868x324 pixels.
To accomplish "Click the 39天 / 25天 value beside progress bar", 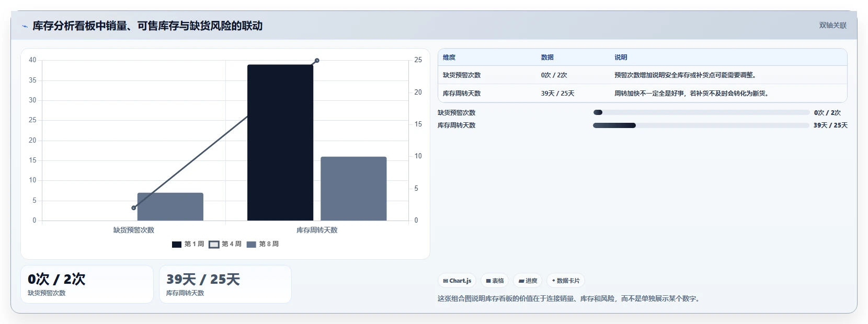I will pos(830,125).
